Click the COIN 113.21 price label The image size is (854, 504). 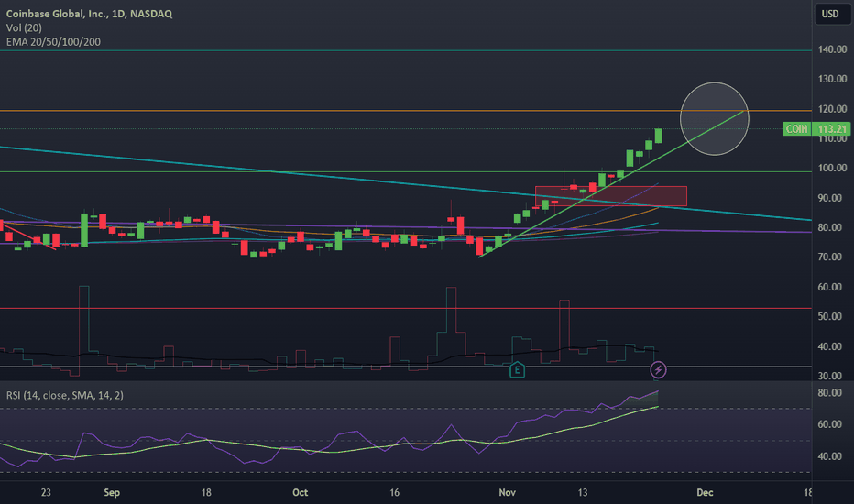click(816, 129)
